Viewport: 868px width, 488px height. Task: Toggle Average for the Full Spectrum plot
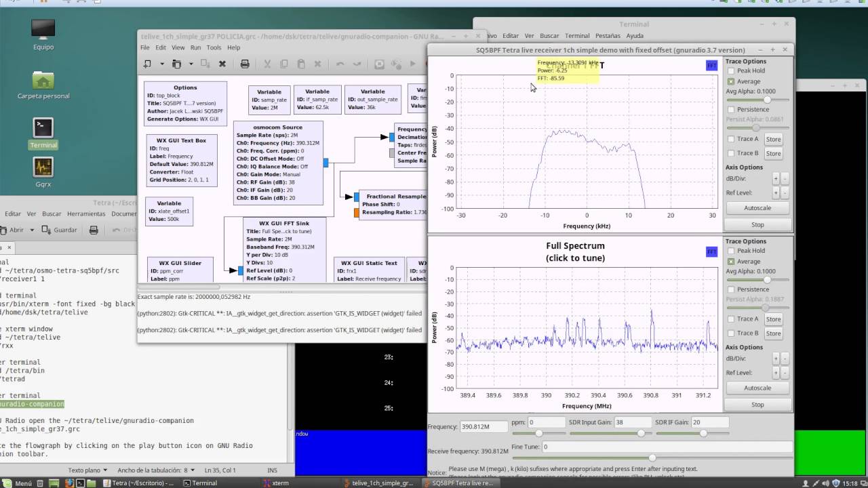pyautogui.click(x=731, y=262)
